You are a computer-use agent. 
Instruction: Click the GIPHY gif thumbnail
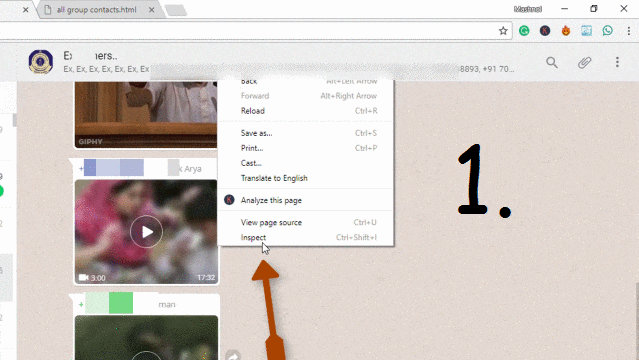point(146,115)
